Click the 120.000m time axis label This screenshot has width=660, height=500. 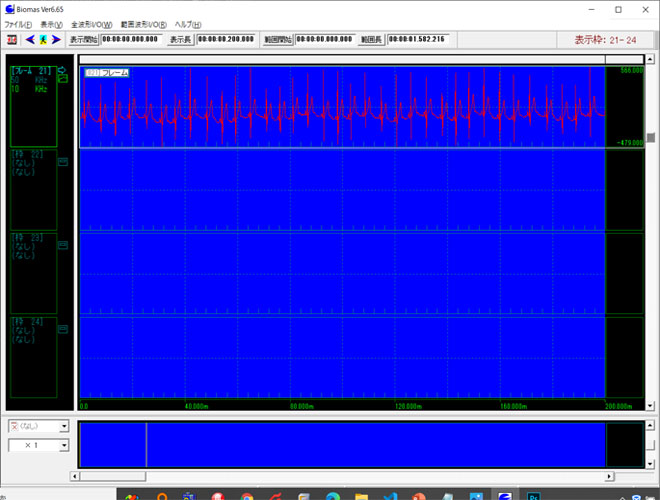point(408,406)
